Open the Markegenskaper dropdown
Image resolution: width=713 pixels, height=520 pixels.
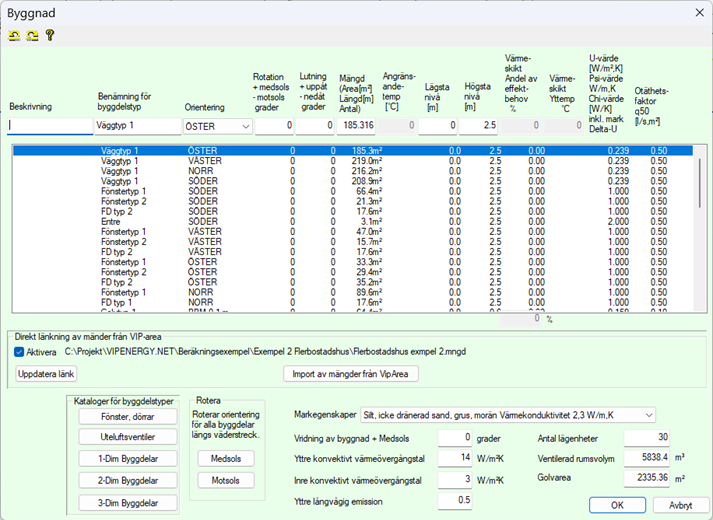649,414
